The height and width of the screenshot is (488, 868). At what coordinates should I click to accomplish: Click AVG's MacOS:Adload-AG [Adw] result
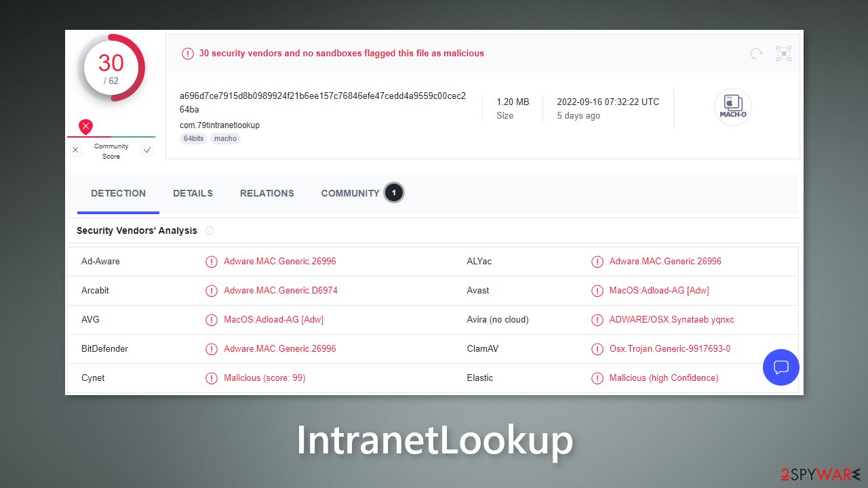[274, 320]
